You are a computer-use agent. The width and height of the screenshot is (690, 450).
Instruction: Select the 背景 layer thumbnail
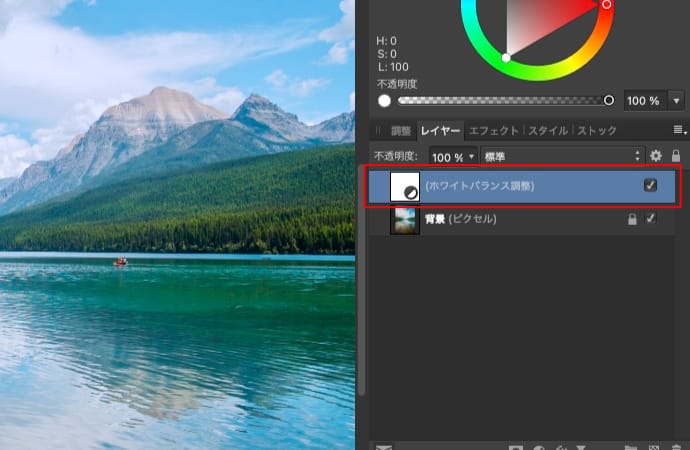click(404, 220)
